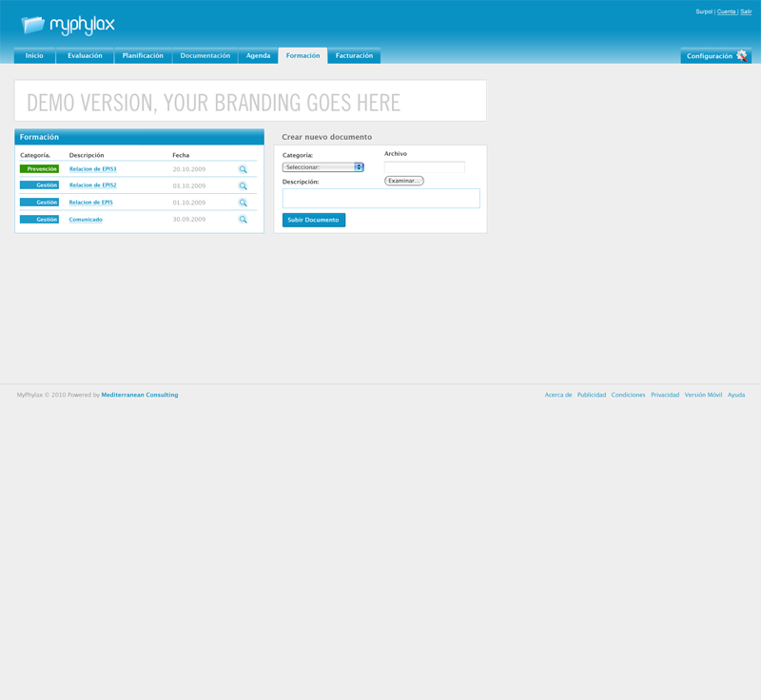
Task: Click magnifier icon for Relacion de EPIS2
Action: (x=243, y=186)
